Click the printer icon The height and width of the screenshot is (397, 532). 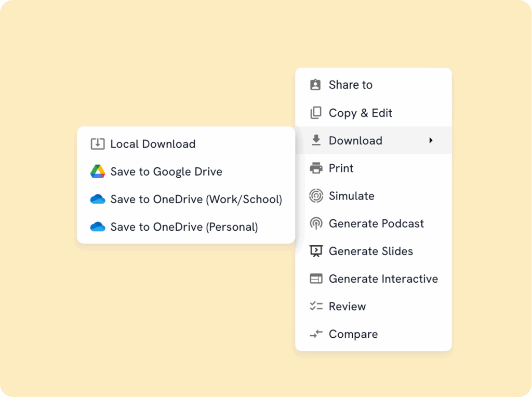[x=315, y=168]
